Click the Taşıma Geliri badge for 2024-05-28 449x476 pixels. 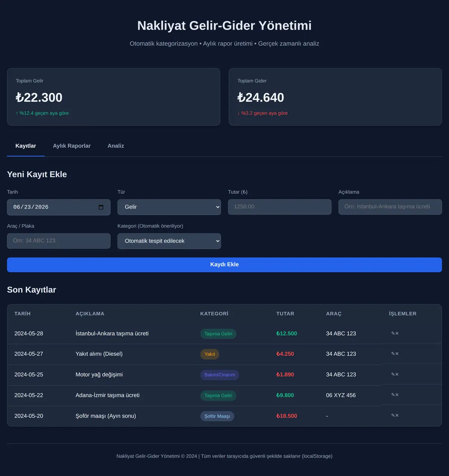pyautogui.click(x=218, y=334)
